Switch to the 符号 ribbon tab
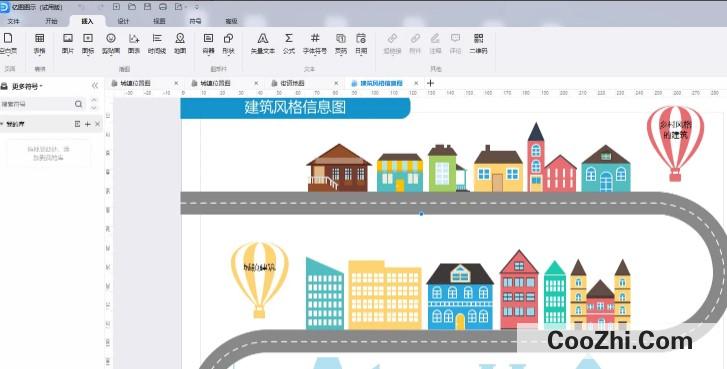727x369 pixels. (x=195, y=21)
